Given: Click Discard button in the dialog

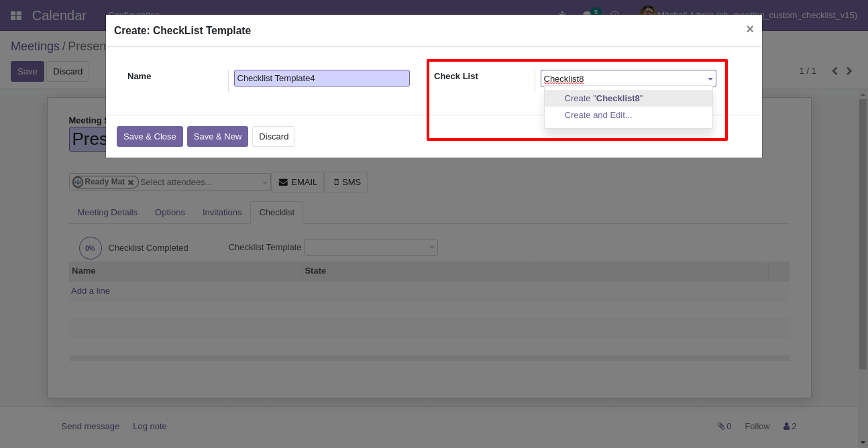Looking at the screenshot, I should coord(274,136).
